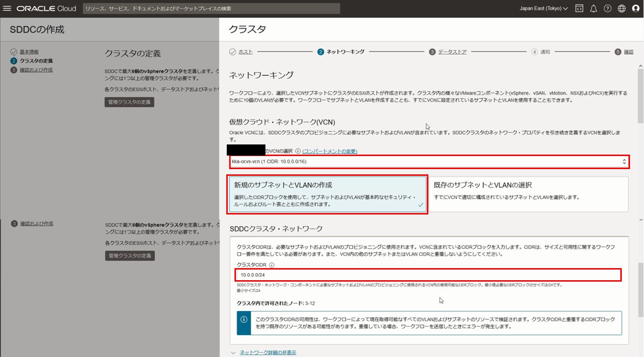Open the kka-ocvs-vcn VCN dropdown
The height and width of the screenshot is (357, 644).
(429, 162)
